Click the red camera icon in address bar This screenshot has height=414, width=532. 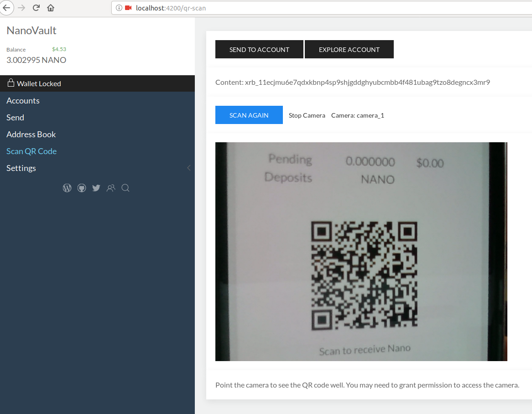pyautogui.click(x=128, y=8)
